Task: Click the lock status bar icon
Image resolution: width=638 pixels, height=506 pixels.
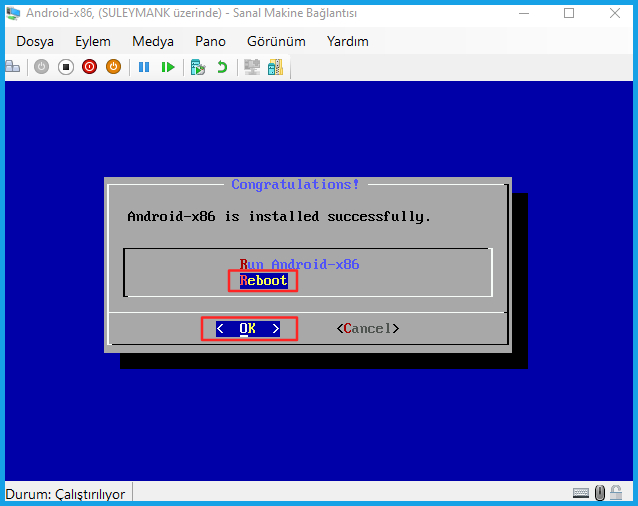Action: [x=616, y=493]
